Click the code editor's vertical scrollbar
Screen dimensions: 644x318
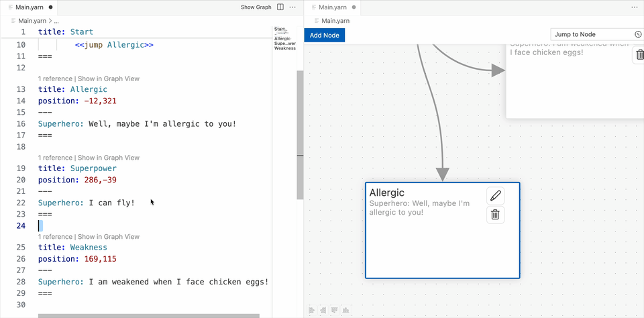(300, 134)
